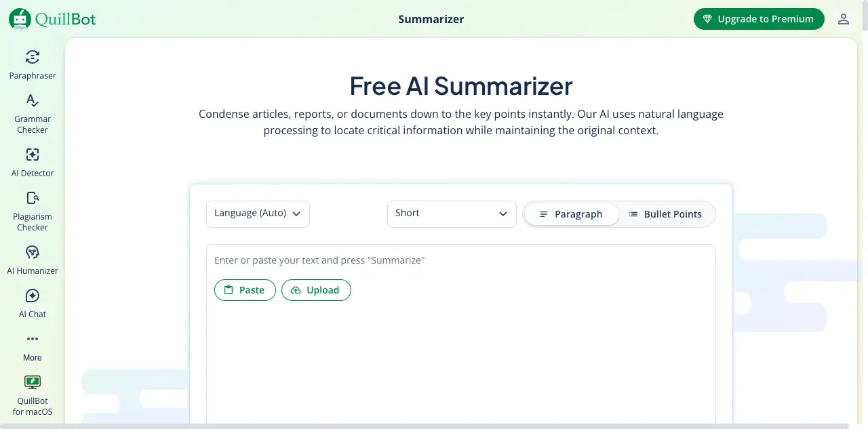Open summary length chevron next to Short
868x429 pixels.
click(503, 213)
